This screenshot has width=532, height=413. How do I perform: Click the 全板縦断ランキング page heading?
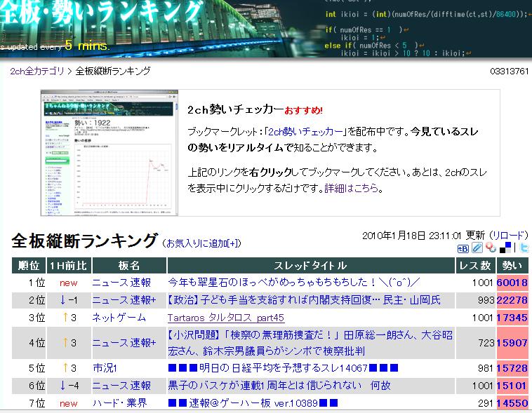click(x=84, y=241)
